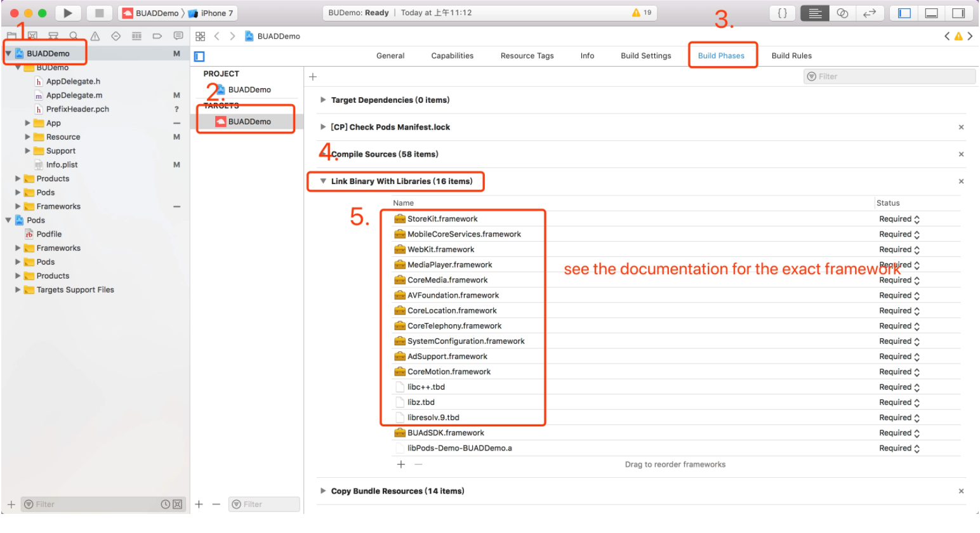Add a library to Link Binary list
This screenshot has width=980, height=533.
401,464
